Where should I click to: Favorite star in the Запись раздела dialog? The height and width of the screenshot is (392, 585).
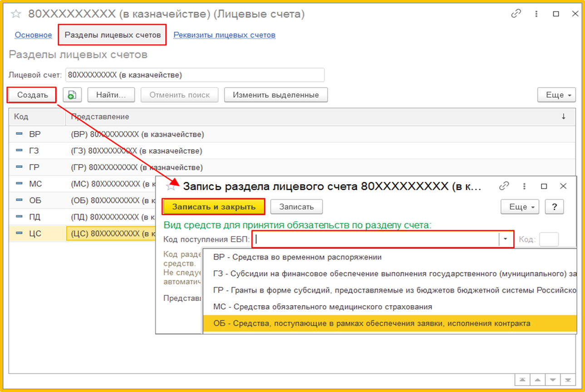(171, 186)
